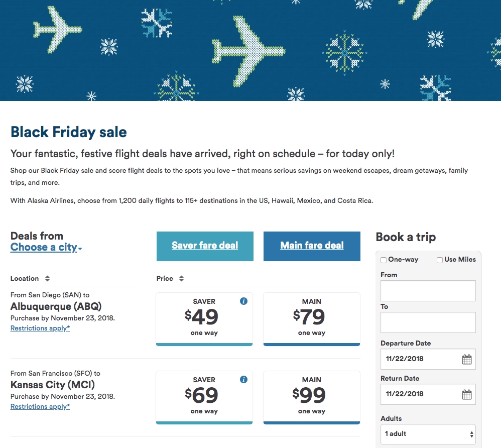Choose the $69 Saver fare to Kansas City
This screenshot has height=448, width=501.
pos(204,397)
